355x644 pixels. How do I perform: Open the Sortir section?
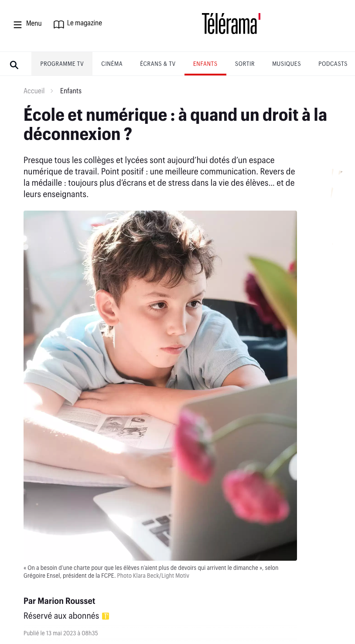[245, 64]
